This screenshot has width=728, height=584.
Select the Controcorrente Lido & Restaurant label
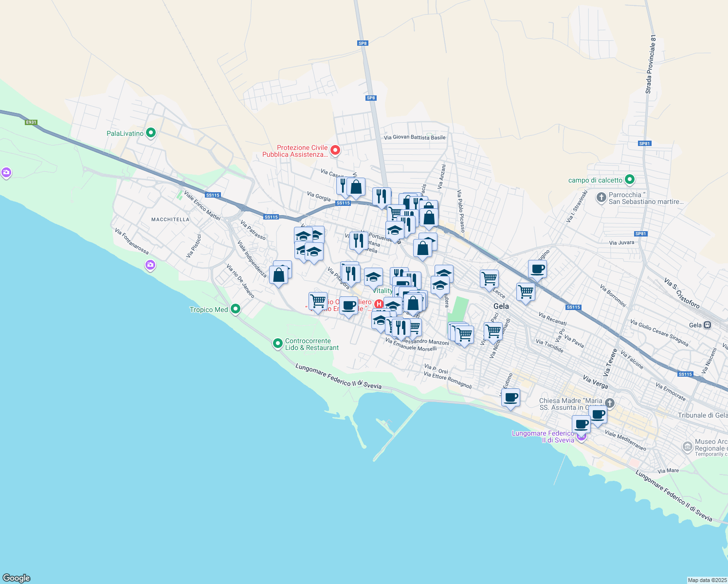click(308, 344)
